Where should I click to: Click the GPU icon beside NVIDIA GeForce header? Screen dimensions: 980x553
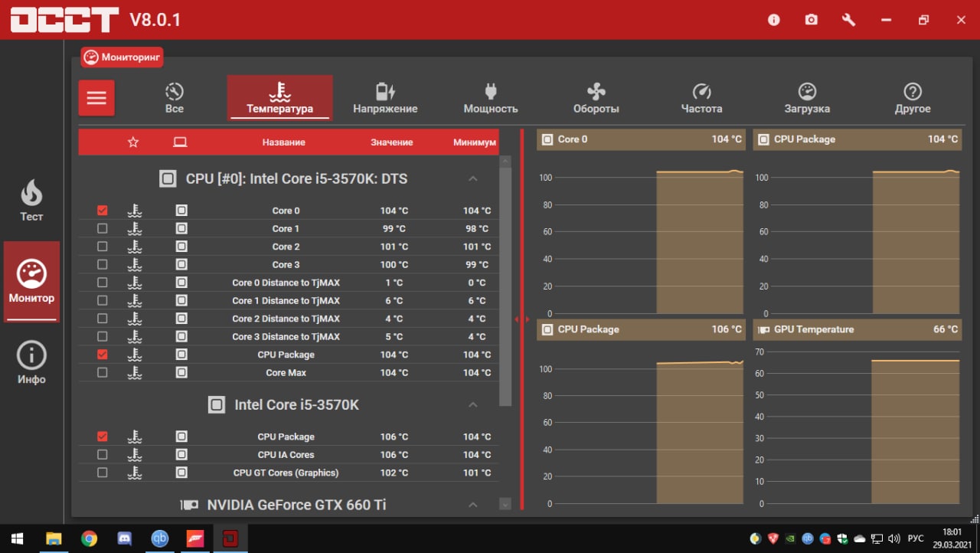click(188, 505)
